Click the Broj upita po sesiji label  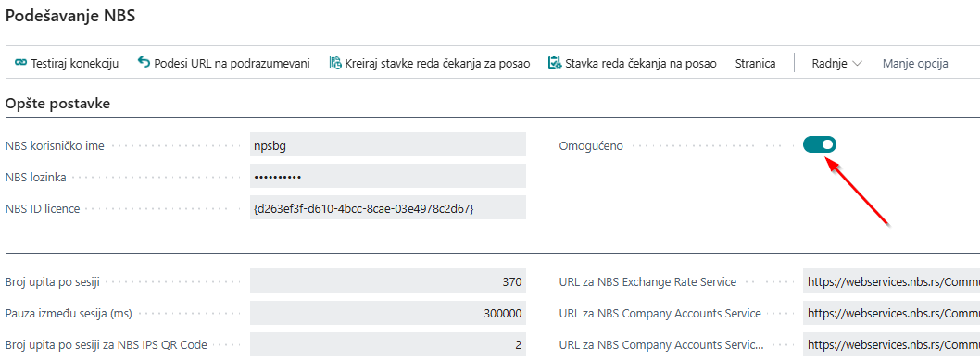[x=53, y=281]
